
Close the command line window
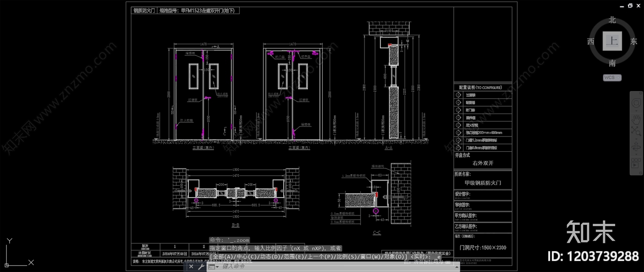tap(191, 266)
